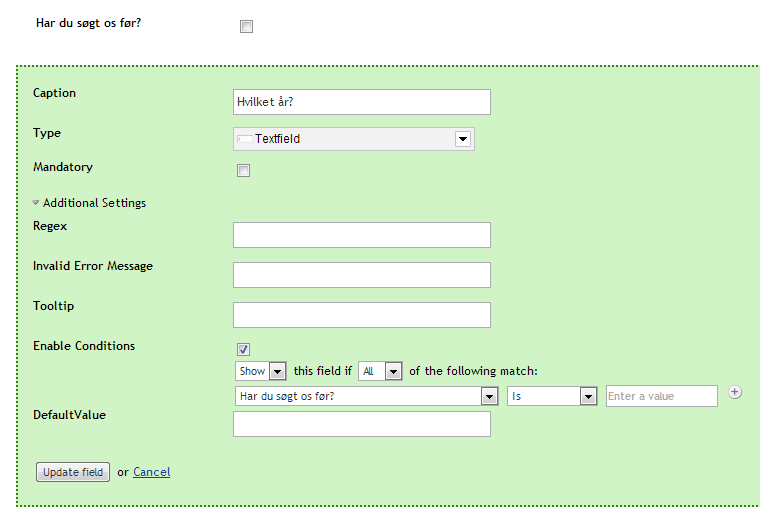Open the 'Is' operator dropdown

pyautogui.click(x=552, y=396)
